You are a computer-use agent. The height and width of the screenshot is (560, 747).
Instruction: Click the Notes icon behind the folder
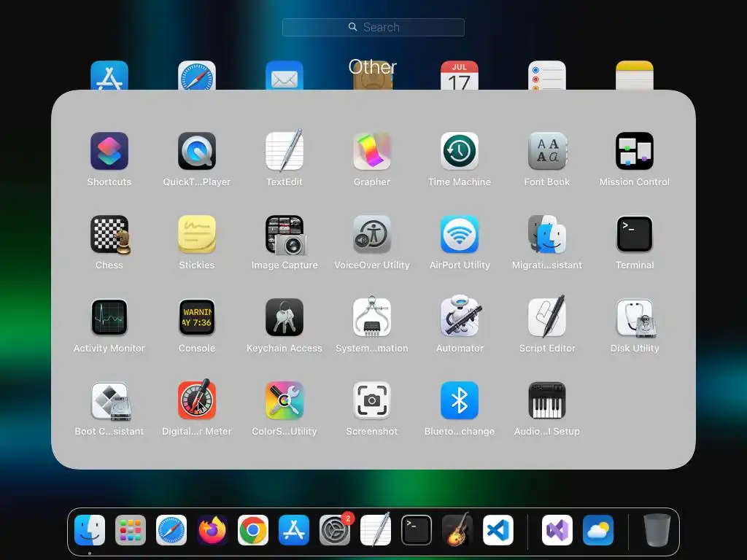tap(635, 75)
